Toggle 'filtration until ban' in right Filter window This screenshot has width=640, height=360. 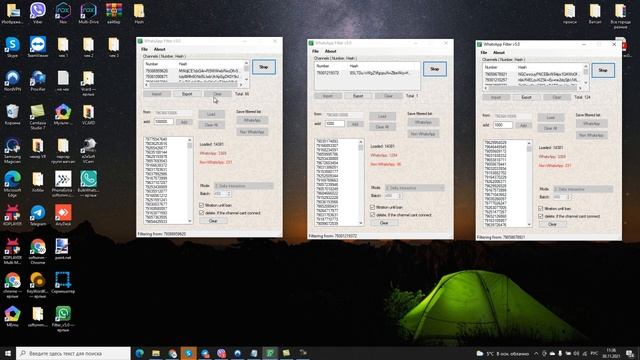tap(541, 208)
